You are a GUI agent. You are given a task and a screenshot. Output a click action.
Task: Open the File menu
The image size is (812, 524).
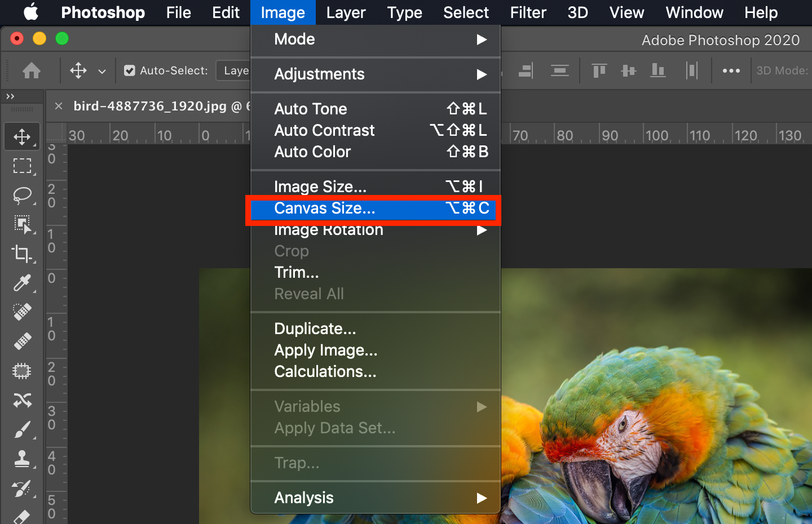click(178, 12)
